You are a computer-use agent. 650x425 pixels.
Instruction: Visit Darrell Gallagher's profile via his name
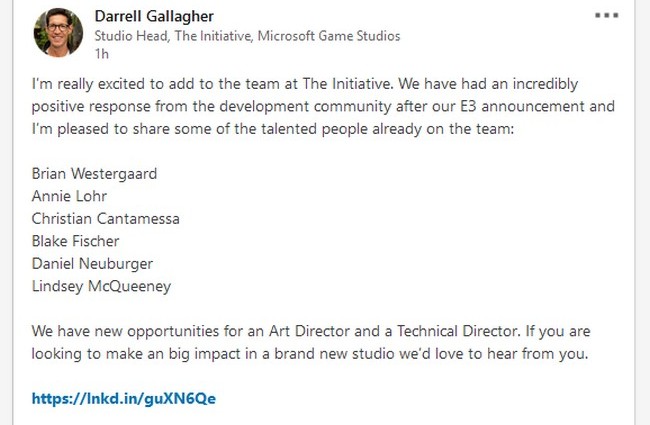154,17
